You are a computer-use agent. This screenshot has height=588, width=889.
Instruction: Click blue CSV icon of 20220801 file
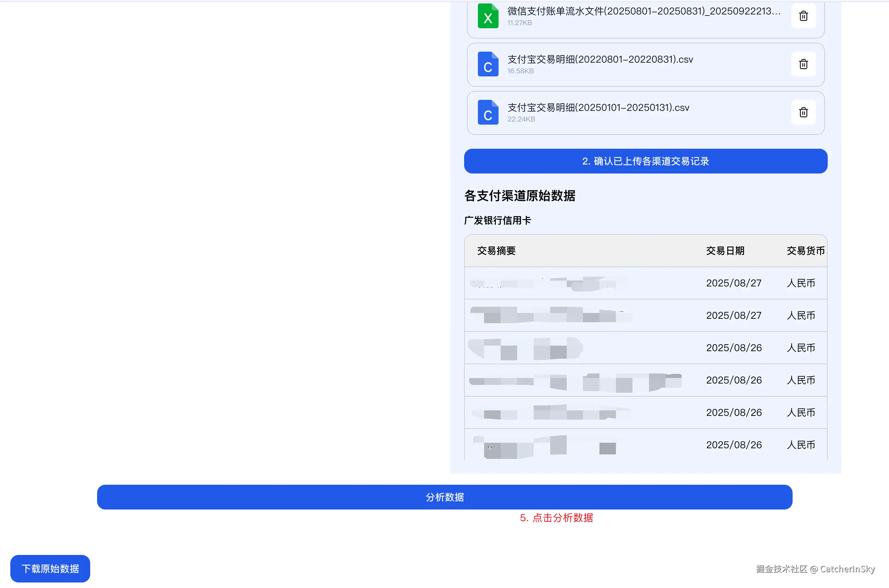tap(488, 64)
